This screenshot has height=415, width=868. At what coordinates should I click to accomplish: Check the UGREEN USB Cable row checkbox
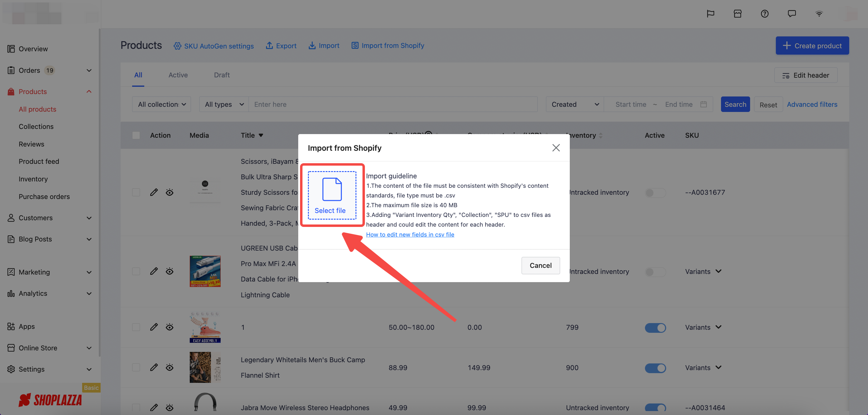pos(136,271)
